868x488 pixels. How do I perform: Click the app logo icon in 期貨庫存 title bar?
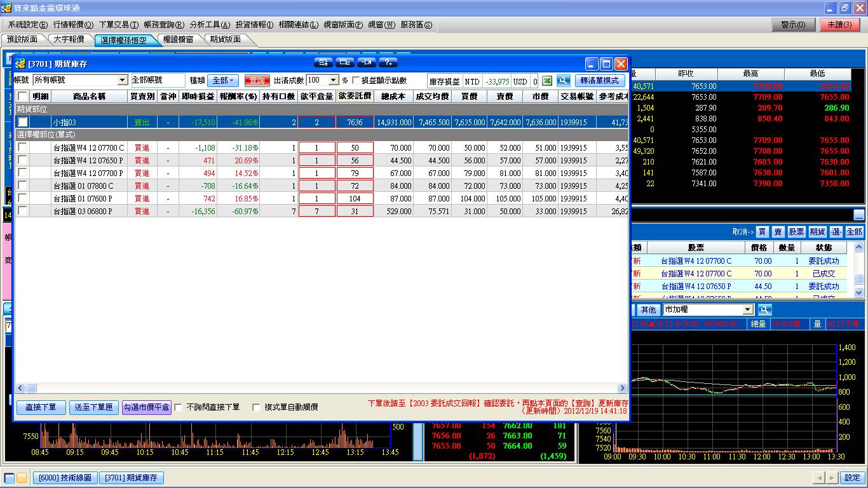(20, 64)
